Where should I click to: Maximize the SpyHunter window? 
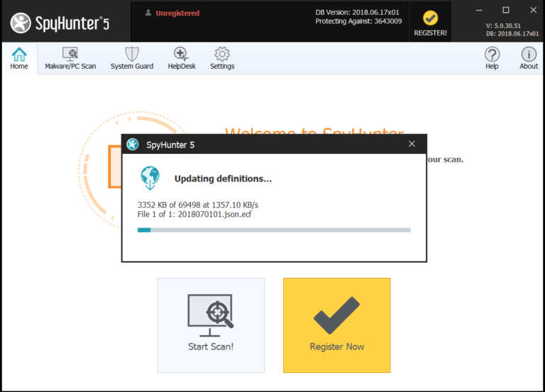[x=506, y=10]
